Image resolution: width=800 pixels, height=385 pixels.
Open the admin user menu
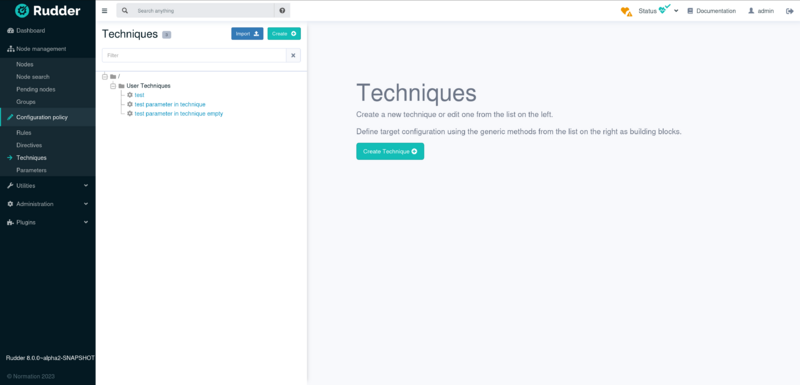[761, 11]
